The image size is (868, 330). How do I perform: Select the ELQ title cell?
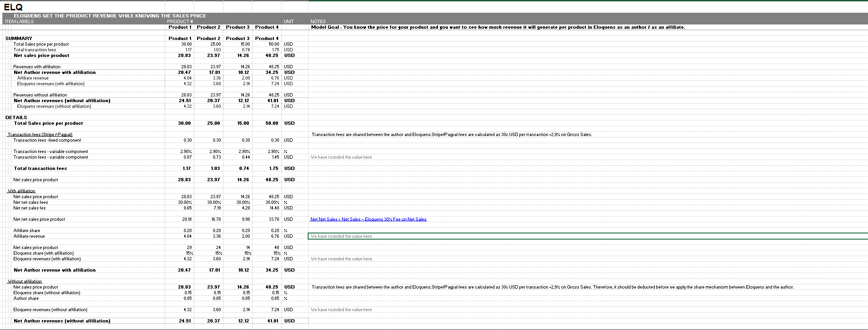coord(13,7)
